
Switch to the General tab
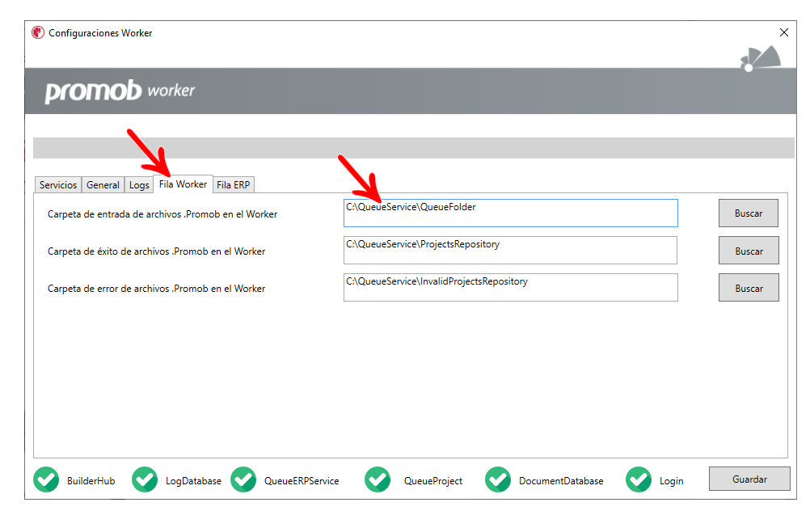click(x=103, y=185)
